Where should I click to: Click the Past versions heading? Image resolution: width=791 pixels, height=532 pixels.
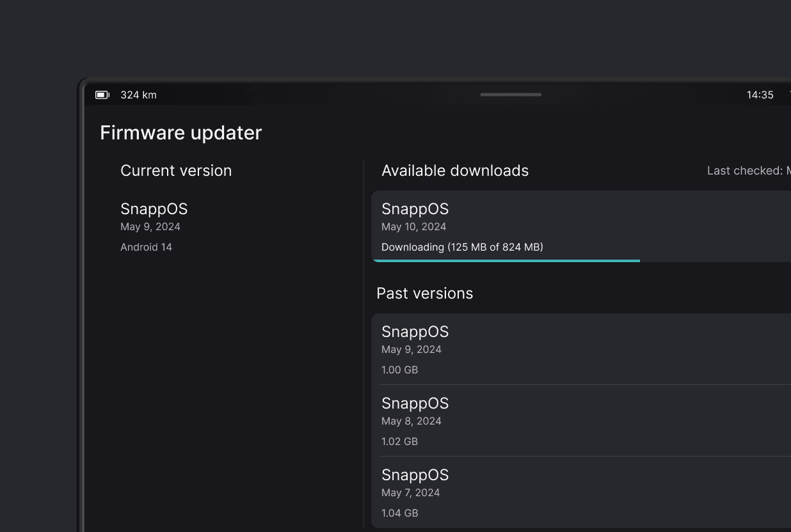(425, 293)
